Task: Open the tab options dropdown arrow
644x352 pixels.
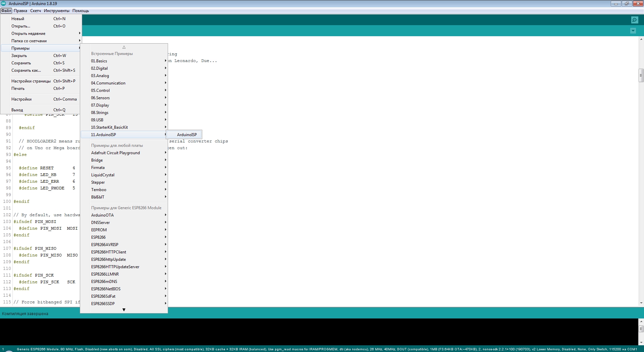Action: coord(633,31)
